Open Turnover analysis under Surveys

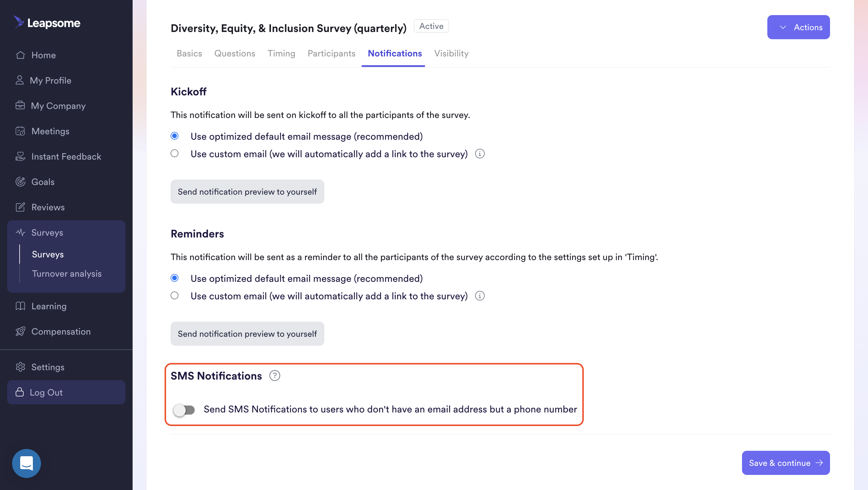[x=67, y=273]
